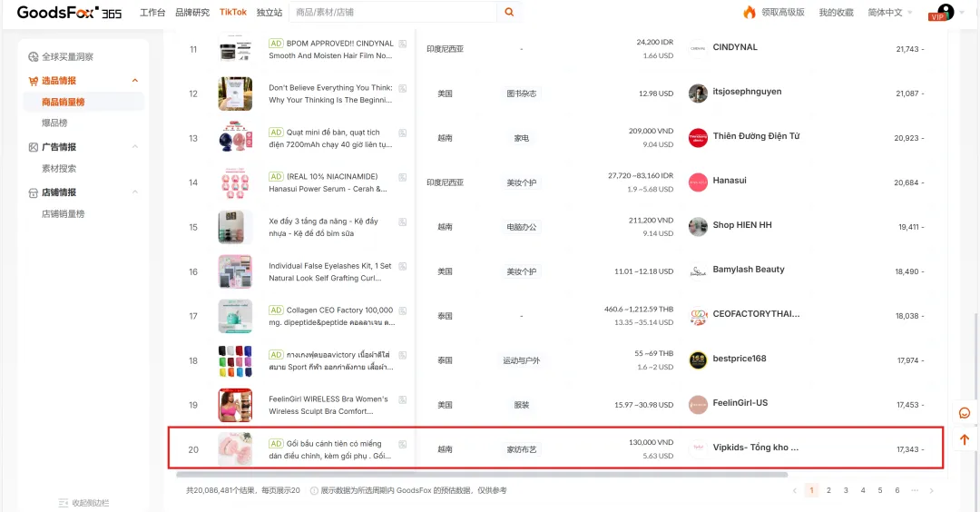This screenshot has width=980, height=512.
Task: Click the 领取高级版 link
Action: pos(782,13)
